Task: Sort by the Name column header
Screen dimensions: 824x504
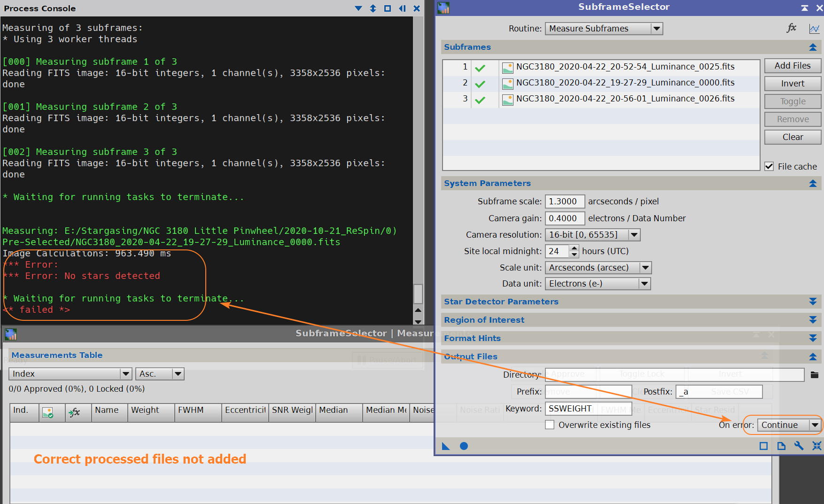Action: point(109,412)
